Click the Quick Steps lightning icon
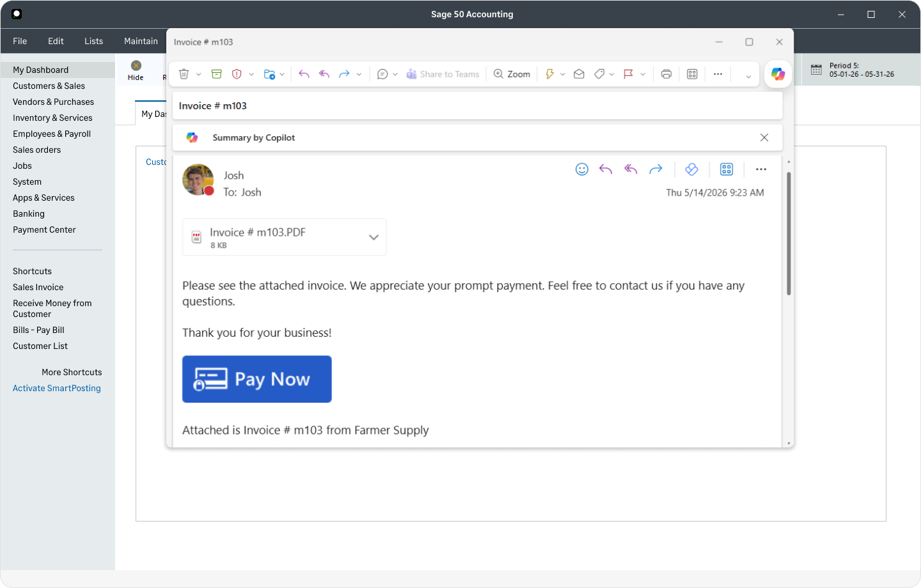This screenshot has width=921, height=588. [549, 74]
